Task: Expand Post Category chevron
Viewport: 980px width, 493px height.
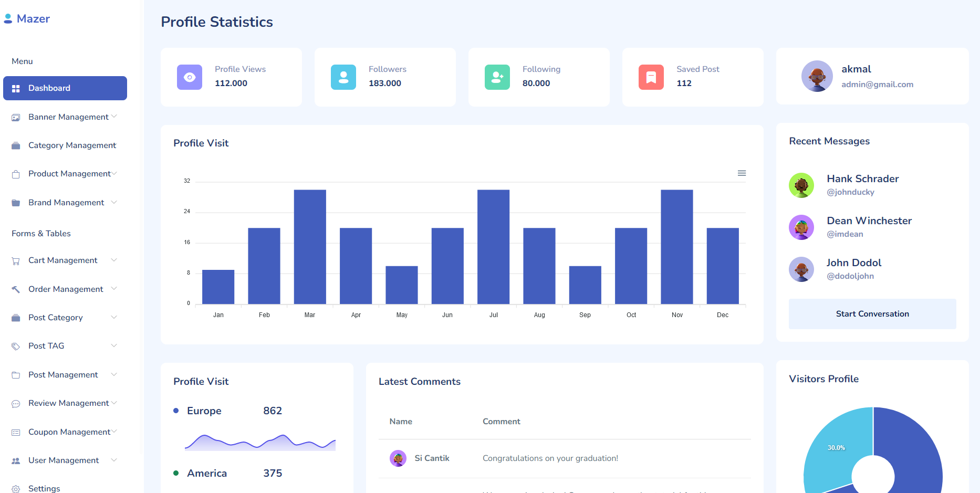Action: 114,317
